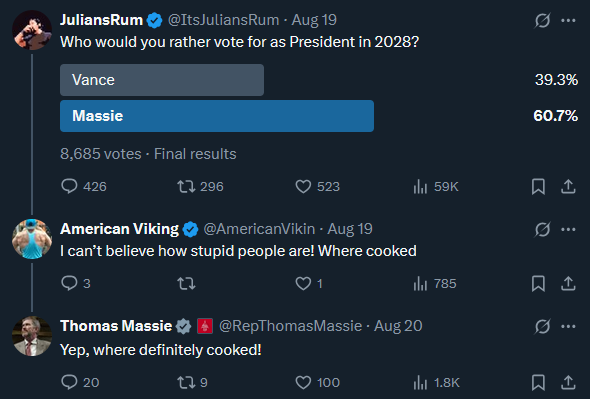Open @ItsJuliansRum profile handle link
Screen dimensions: 590x399
click(224, 20)
